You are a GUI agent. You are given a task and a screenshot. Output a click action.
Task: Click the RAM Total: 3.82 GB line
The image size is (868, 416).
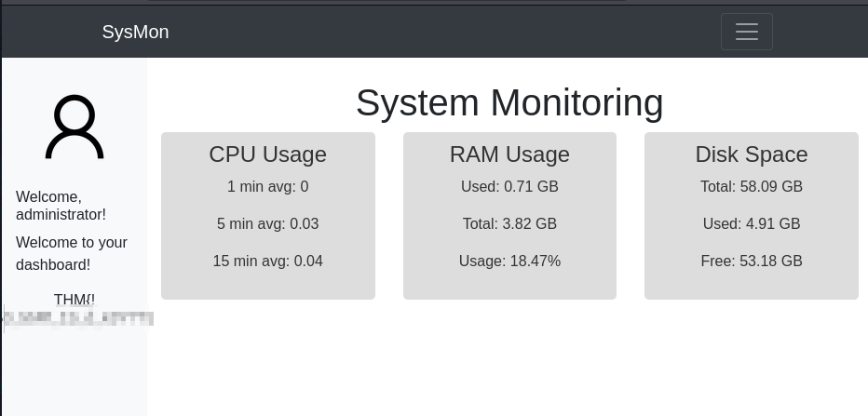tap(509, 224)
